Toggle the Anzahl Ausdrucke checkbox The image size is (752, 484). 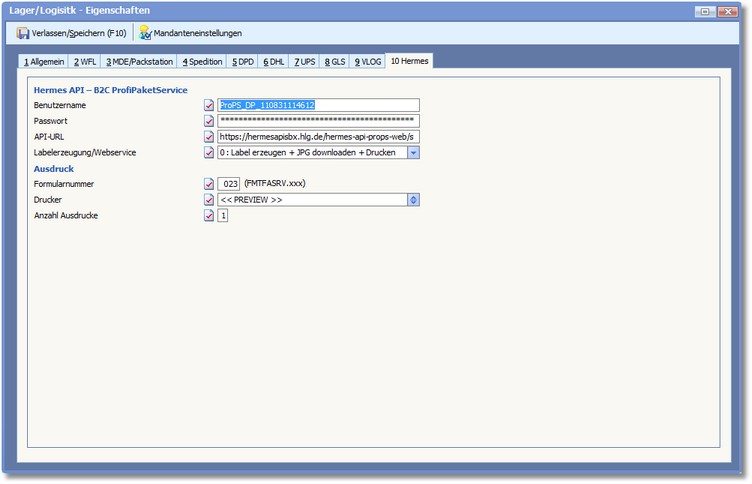(x=209, y=216)
